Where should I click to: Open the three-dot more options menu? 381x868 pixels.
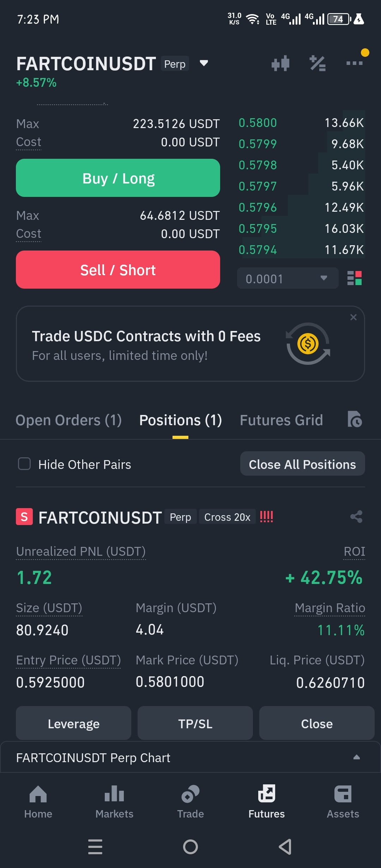[x=354, y=63]
